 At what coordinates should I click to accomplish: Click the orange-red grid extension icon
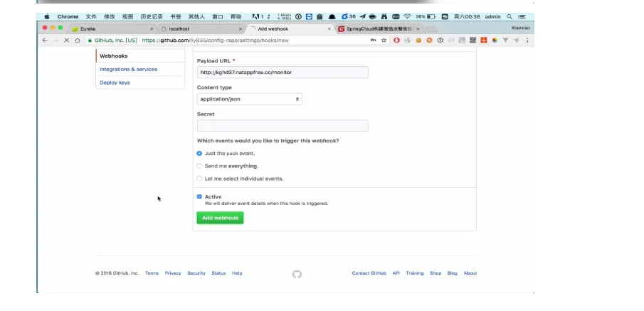pos(484,41)
